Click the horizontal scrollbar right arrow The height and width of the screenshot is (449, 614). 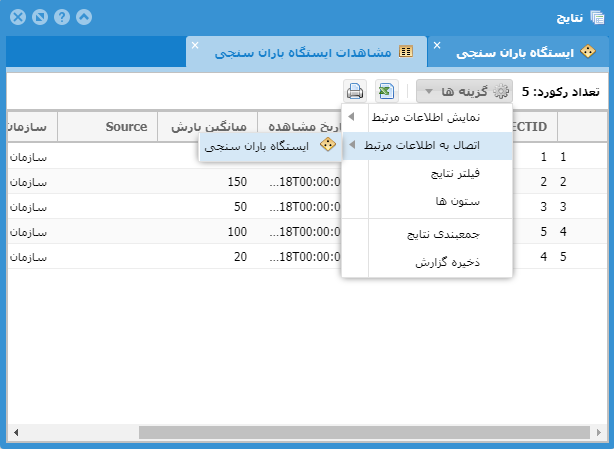[598, 433]
